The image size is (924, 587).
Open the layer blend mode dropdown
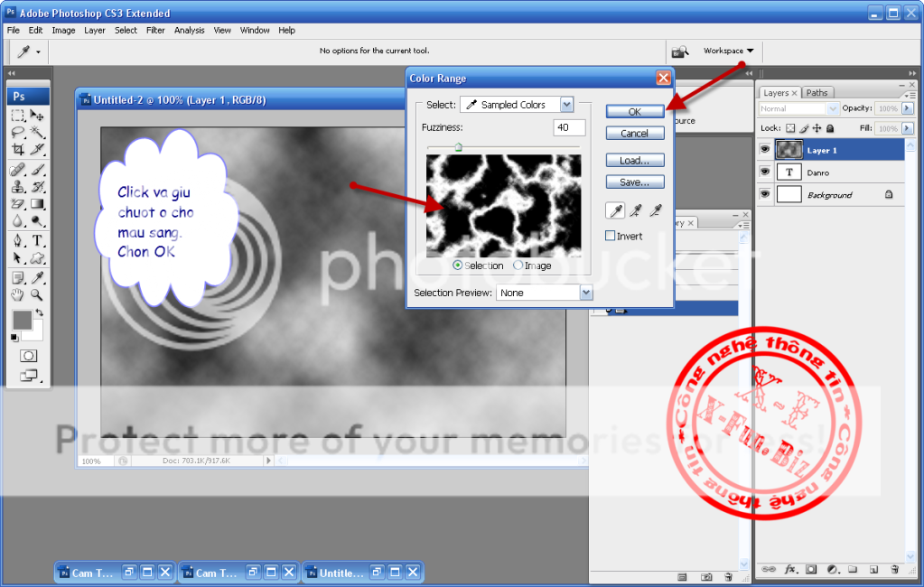coord(798,108)
